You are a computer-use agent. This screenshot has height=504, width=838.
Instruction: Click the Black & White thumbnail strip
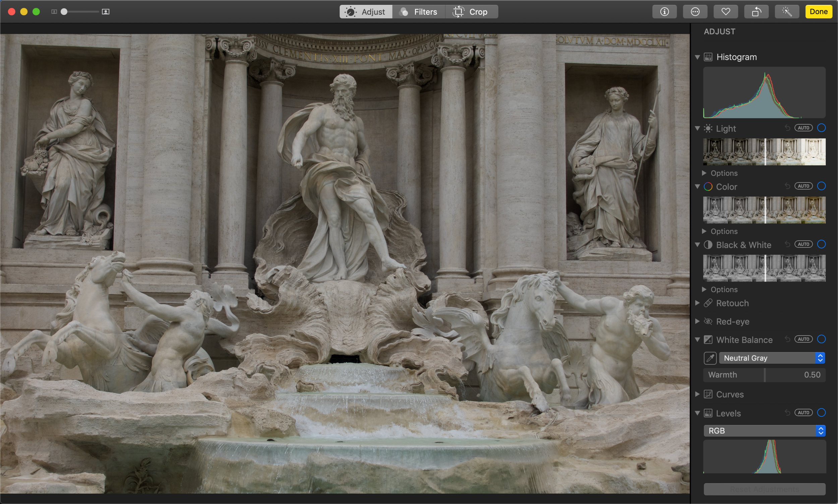765,268
